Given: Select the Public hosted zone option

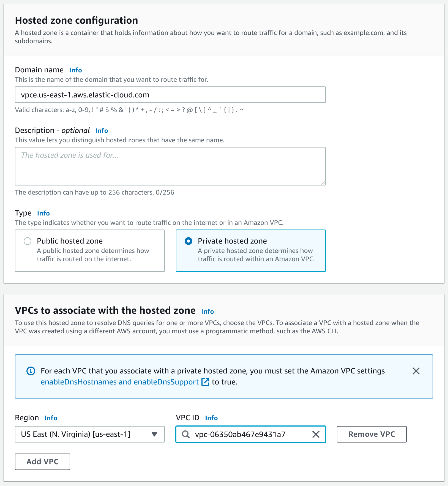Looking at the screenshot, I should click(x=28, y=241).
